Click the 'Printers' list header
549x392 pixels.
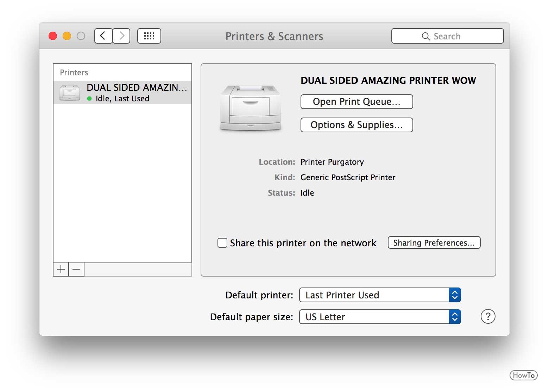[x=74, y=72]
